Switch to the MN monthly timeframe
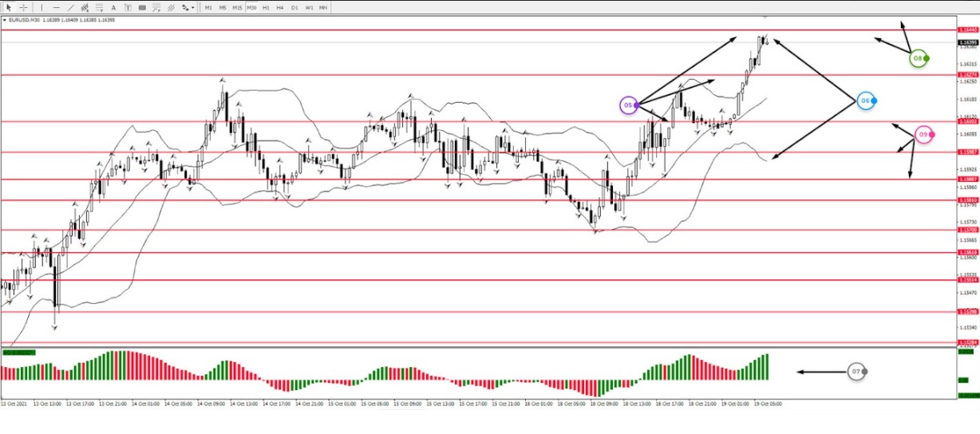This screenshot has height=434, width=980. click(x=323, y=7)
